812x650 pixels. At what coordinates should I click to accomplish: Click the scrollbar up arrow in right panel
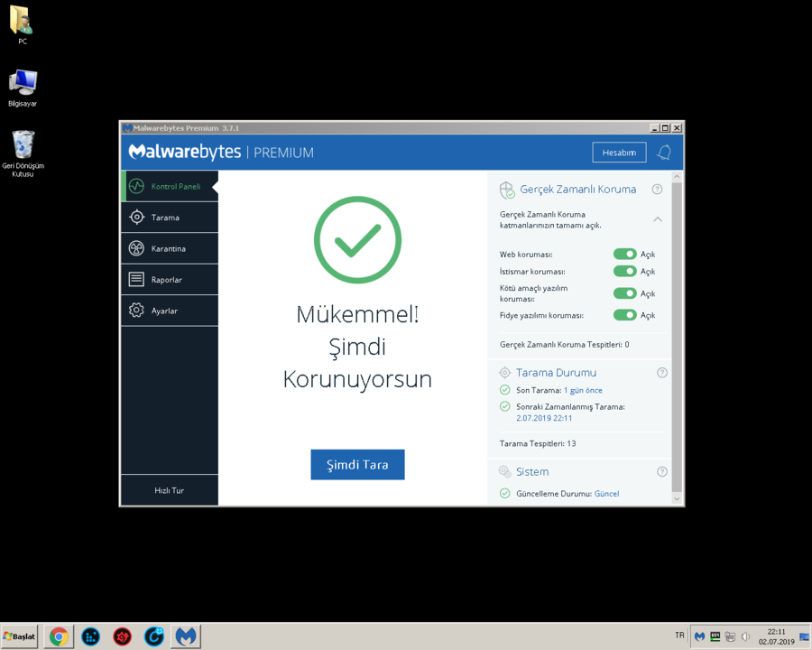(677, 177)
